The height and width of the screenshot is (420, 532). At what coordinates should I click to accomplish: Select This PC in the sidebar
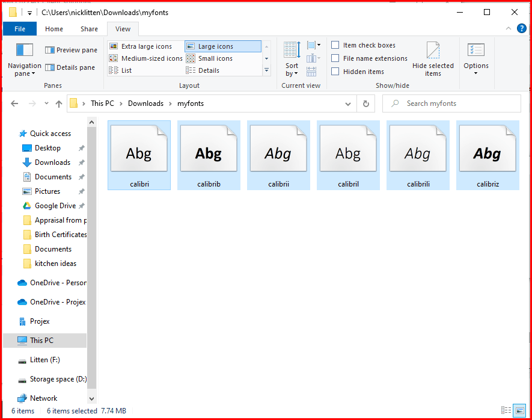(45, 340)
